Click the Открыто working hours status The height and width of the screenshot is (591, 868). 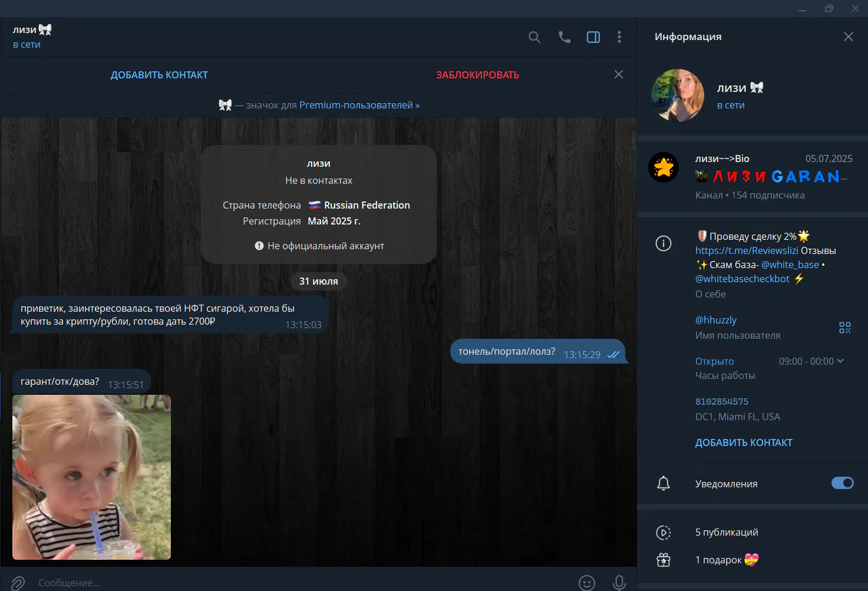715,361
